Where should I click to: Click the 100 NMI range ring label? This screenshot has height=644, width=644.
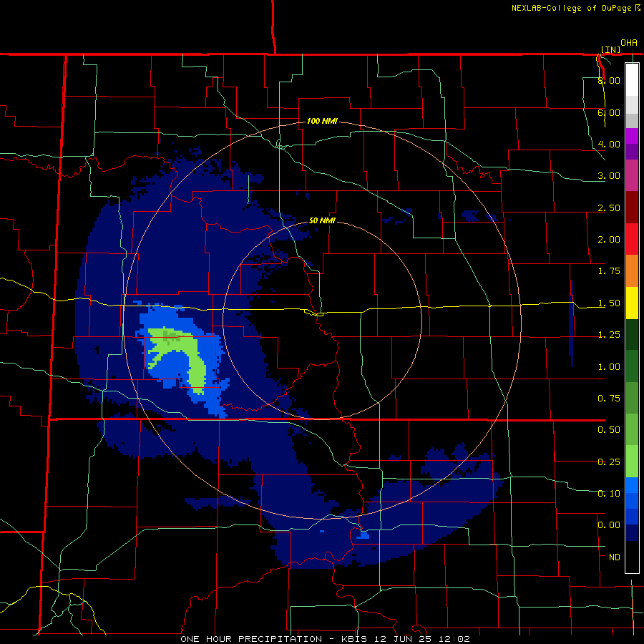tap(323, 121)
